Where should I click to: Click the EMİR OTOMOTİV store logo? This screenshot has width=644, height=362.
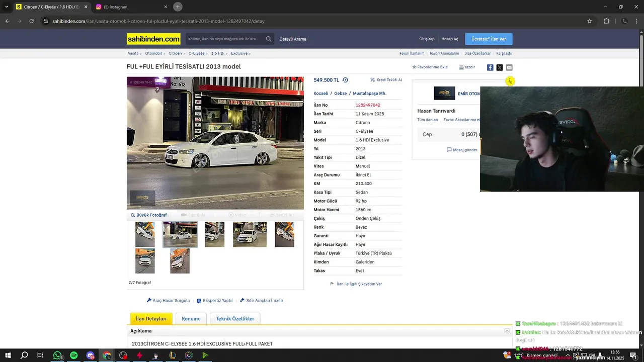click(x=444, y=94)
